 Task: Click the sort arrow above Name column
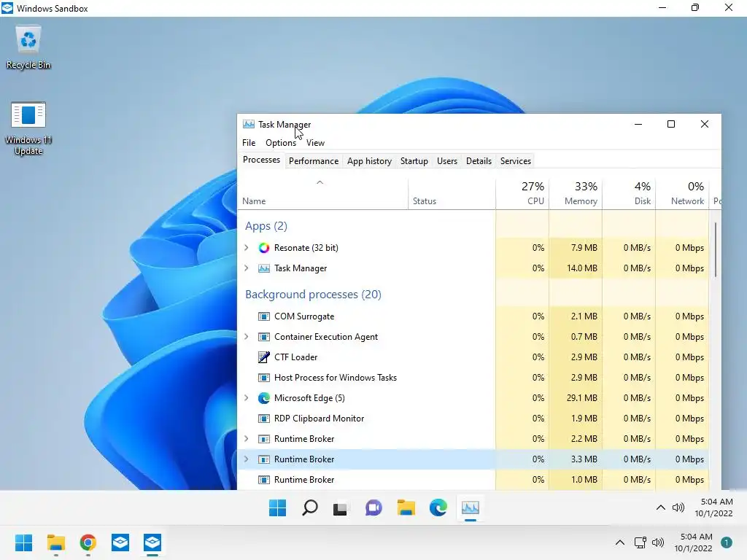pyautogui.click(x=320, y=182)
